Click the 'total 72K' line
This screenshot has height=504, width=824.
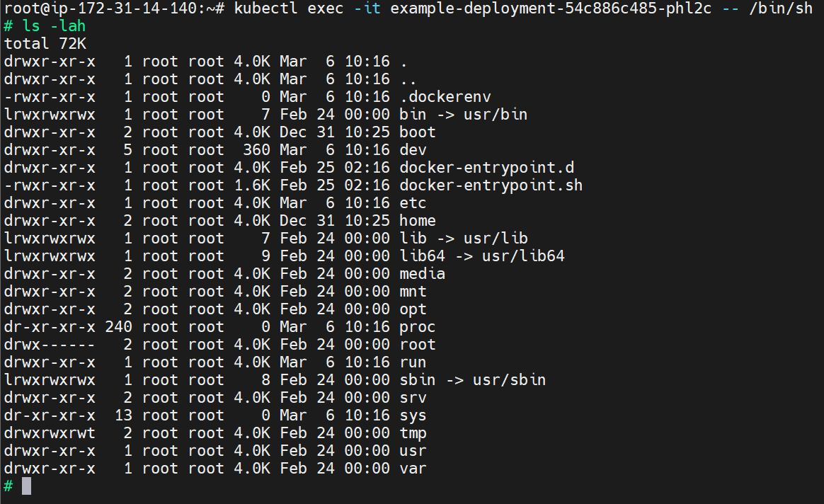(45, 44)
